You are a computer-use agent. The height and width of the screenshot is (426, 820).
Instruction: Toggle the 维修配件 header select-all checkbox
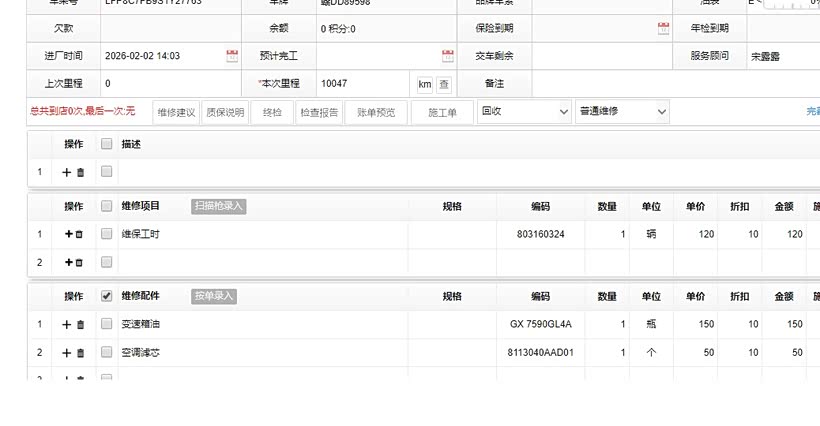106,296
